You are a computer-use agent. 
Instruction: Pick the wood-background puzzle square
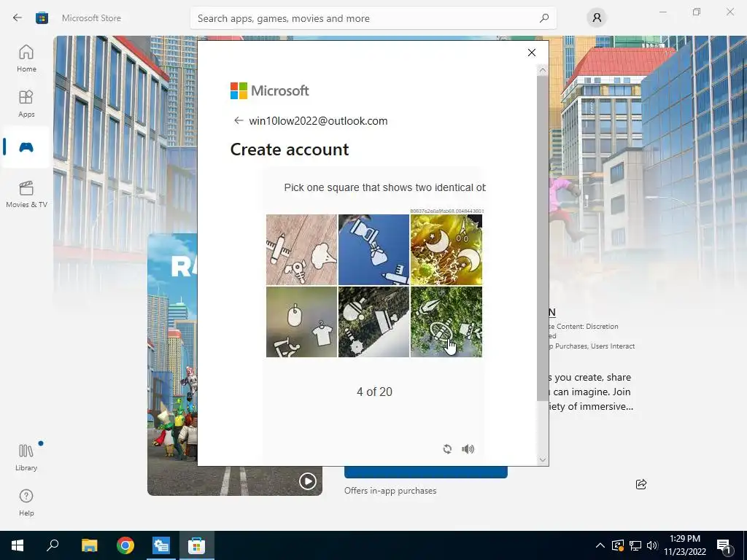tap(301, 249)
